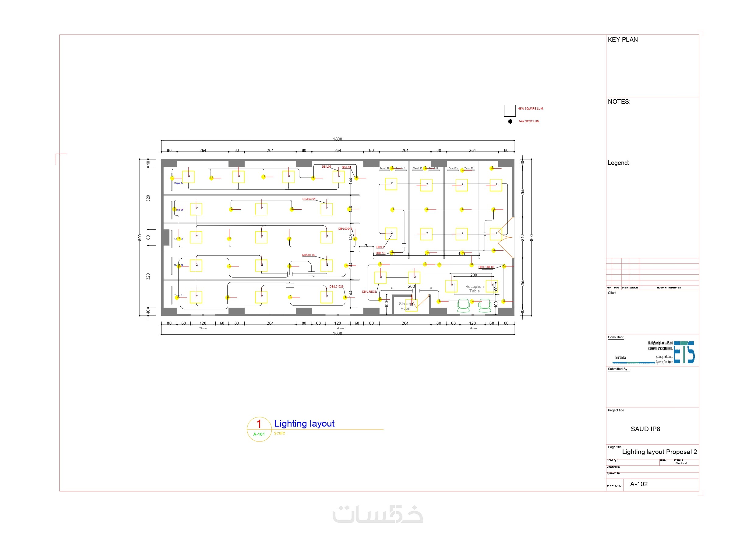This screenshot has height=534, width=756.
Task: Click the SAUD IP8 project title text
Action: [x=645, y=429]
